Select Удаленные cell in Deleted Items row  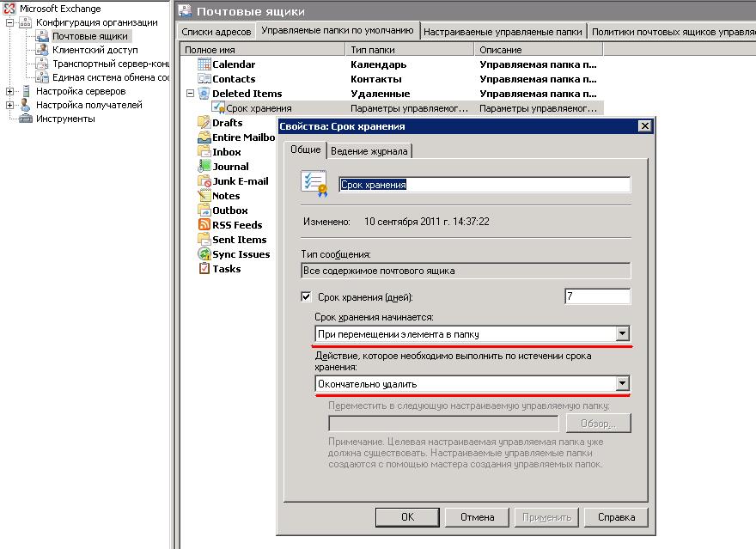(x=381, y=94)
